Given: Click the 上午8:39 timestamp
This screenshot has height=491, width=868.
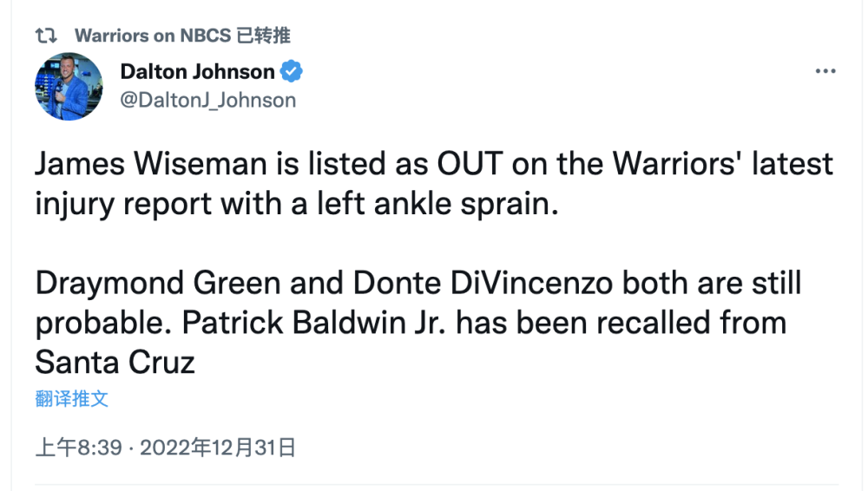Looking at the screenshot, I should pyautogui.click(x=78, y=448).
